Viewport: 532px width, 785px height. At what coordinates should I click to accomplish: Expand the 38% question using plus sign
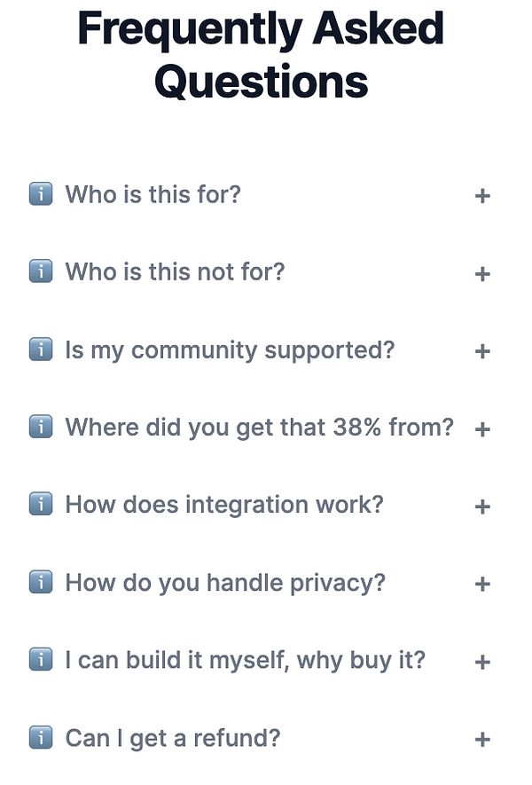click(x=482, y=429)
